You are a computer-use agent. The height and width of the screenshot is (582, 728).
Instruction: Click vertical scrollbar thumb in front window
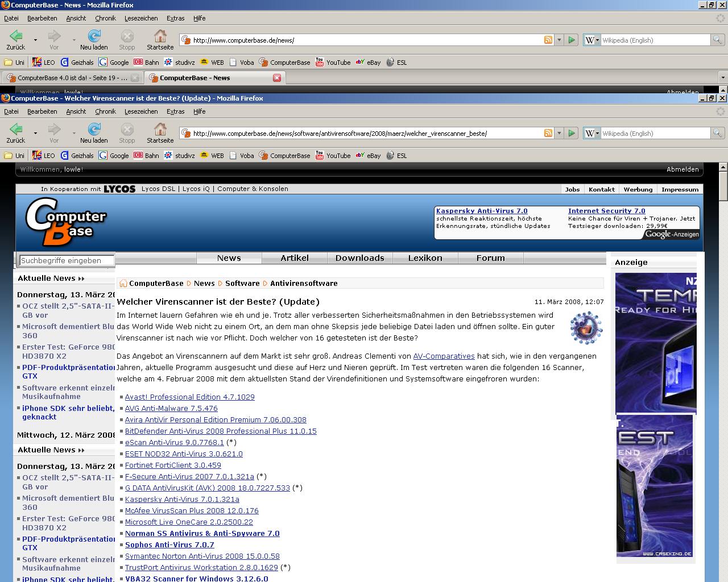pyautogui.click(x=723, y=186)
